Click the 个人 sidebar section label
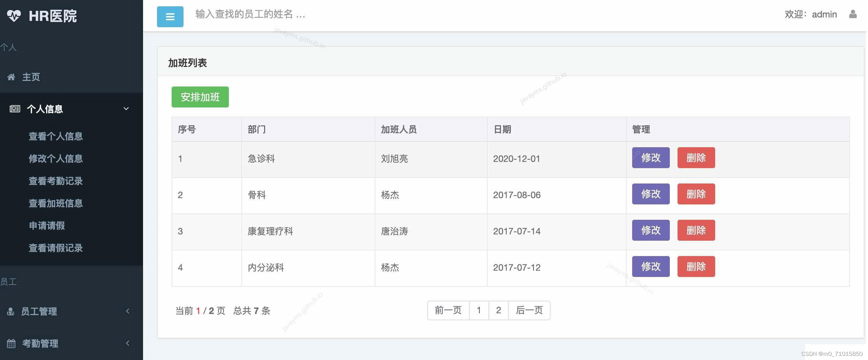868x360 pixels. tap(8, 47)
